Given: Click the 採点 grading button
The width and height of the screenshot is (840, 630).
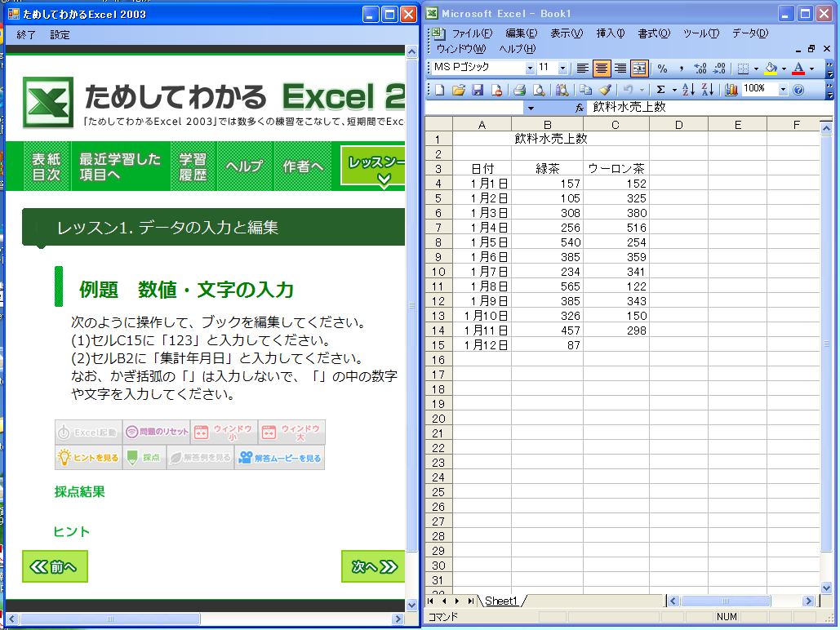Looking at the screenshot, I should tap(144, 458).
